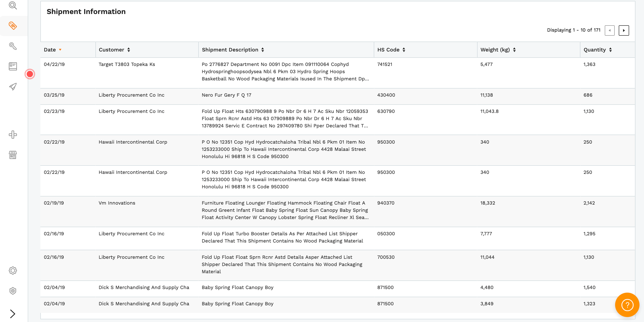Click quantity value 686
644x322 pixels.
(x=588, y=95)
